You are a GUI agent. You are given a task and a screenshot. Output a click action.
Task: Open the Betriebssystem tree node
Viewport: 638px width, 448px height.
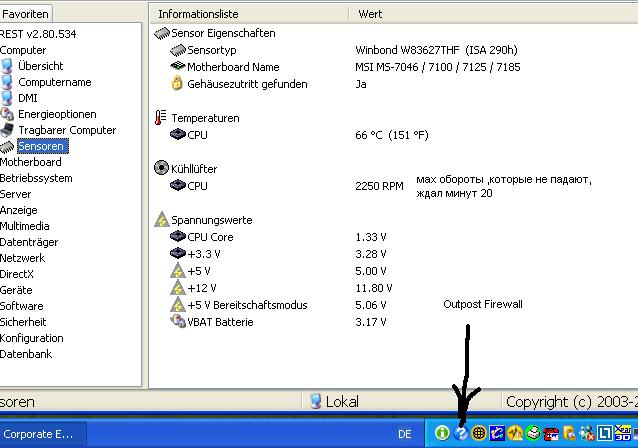click(x=36, y=178)
